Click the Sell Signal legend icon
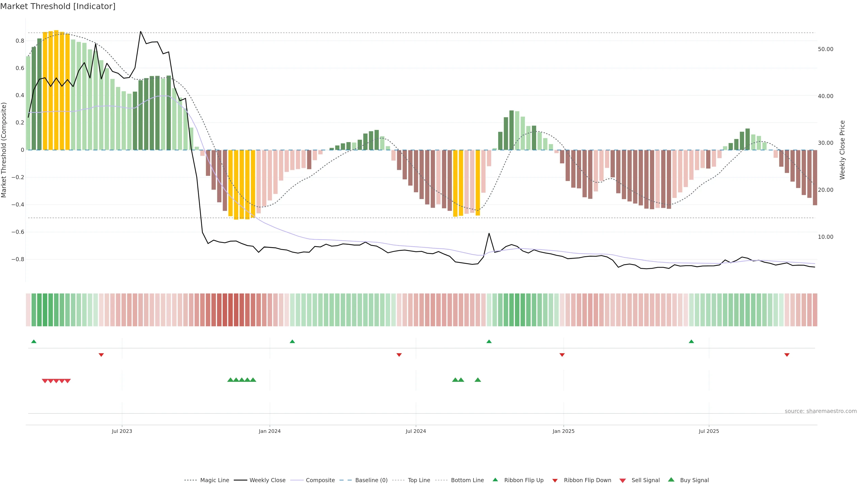The height and width of the screenshot is (488, 868). (x=623, y=480)
